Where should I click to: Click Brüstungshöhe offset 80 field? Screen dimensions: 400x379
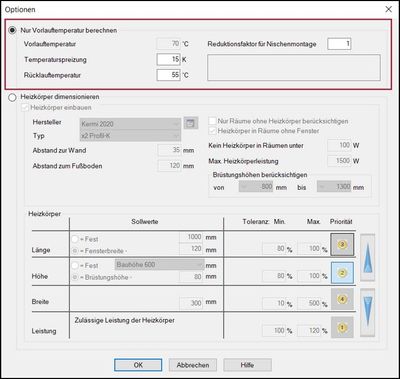pyautogui.click(x=191, y=276)
